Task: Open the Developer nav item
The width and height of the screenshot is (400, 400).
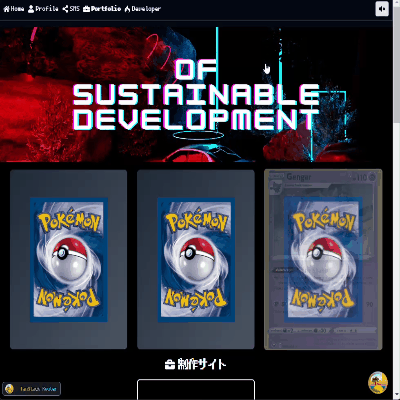Action: 143,9
